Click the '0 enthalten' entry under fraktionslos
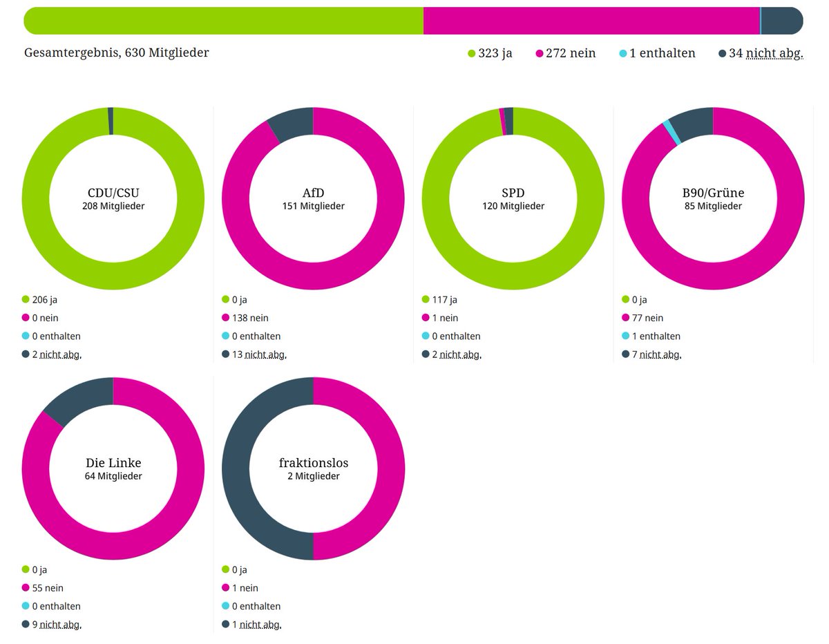Screen dimensions: 829x644 (256, 606)
